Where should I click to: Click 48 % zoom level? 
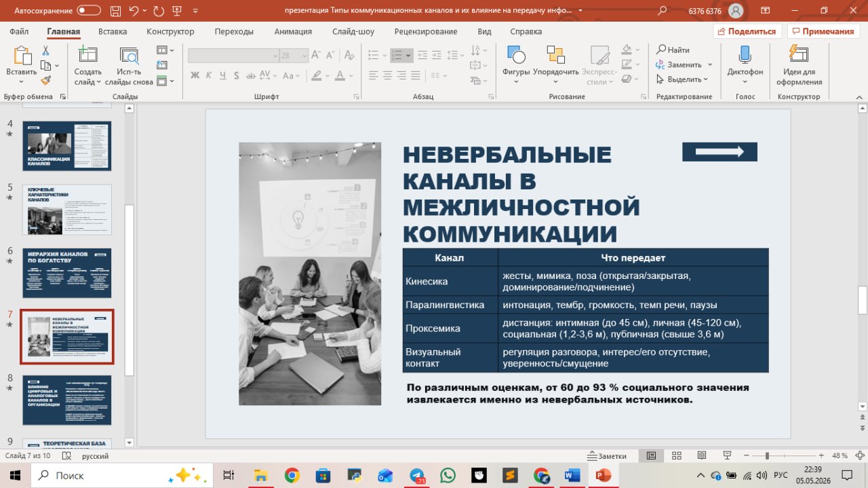tap(840, 456)
